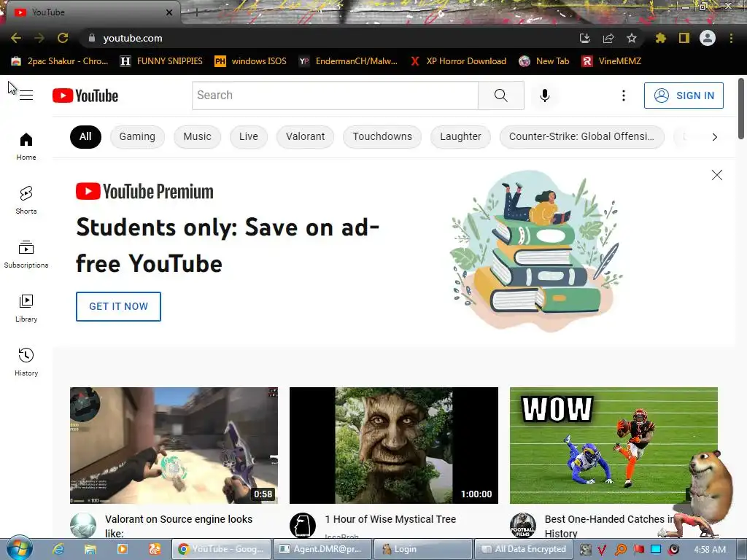Open Library in the sidebar
This screenshot has width=747, height=560.
point(26,308)
